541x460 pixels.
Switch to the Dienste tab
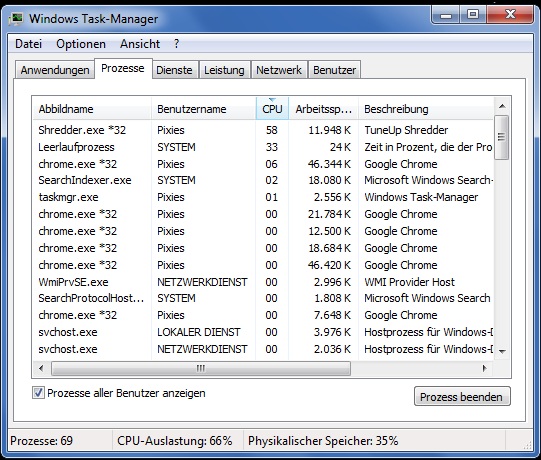coord(175,70)
